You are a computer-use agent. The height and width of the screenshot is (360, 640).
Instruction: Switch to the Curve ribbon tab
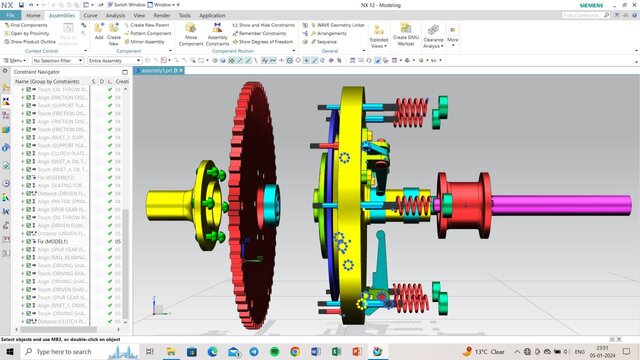90,16
